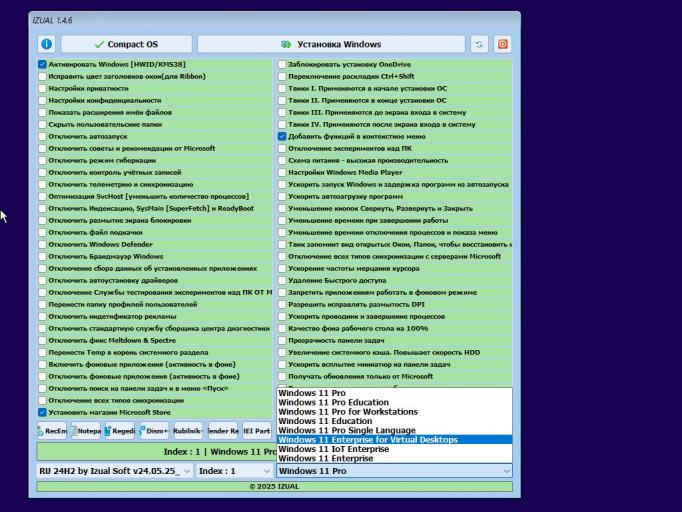This screenshot has height=512, width=682.
Task: Check Качество фона рабочего стола на 100%
Action: pyautogui.click(x=282, y=328)
